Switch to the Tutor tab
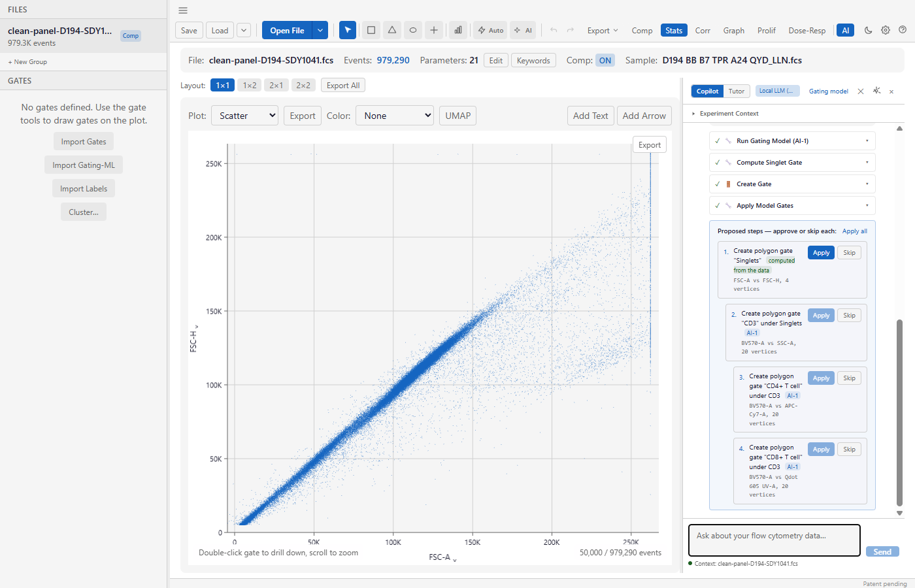915x588 pixels. [737, 91]
